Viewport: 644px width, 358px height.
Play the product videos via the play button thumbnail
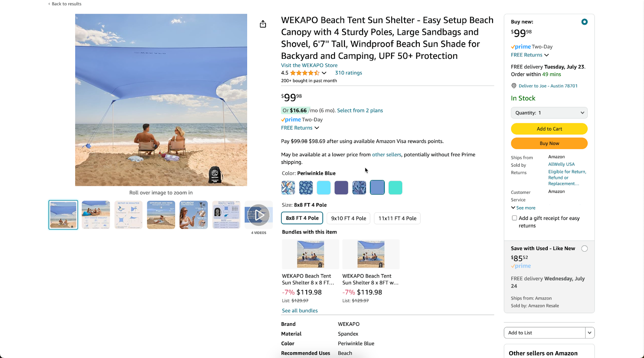click(259, 215)
